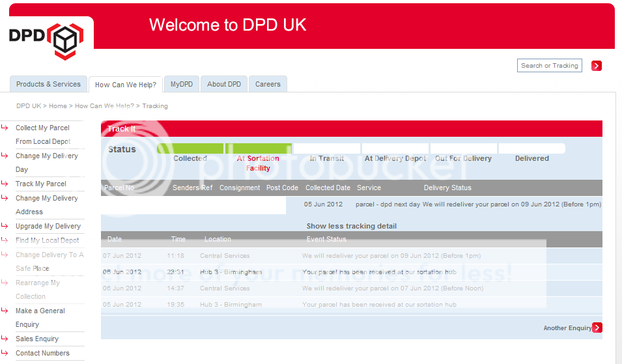
Task: Open Make a General Enquiry link
Action: click(x=40, y=317)
